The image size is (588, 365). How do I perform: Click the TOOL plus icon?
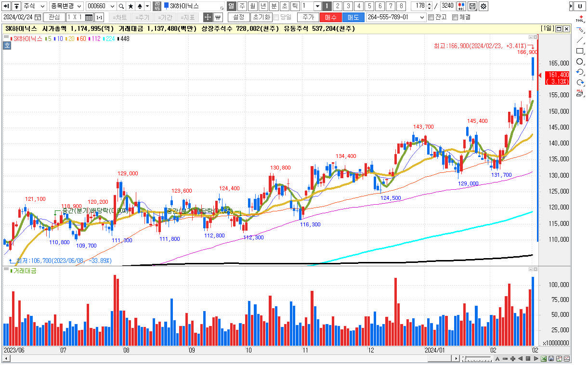click(580, 18)
